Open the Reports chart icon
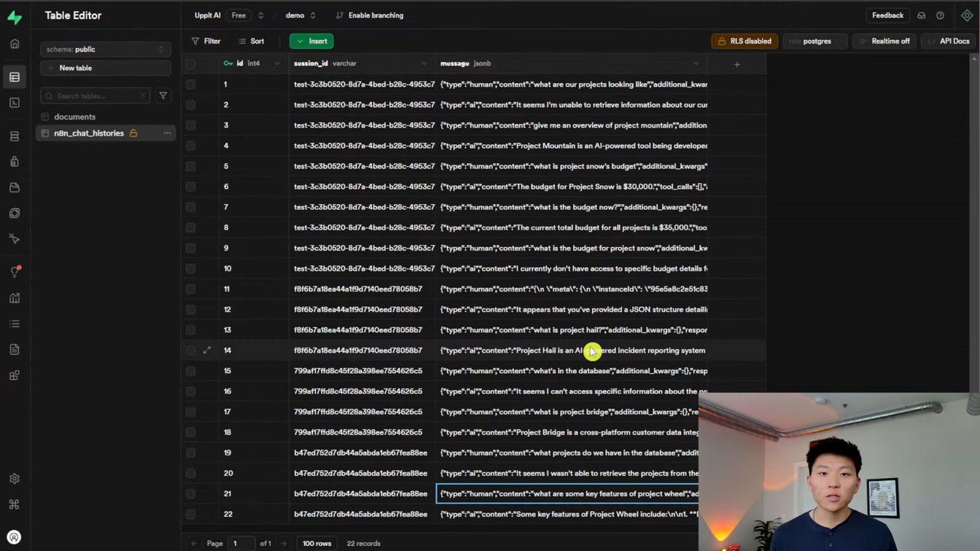980x551 pixels. [x=15, y=298]
